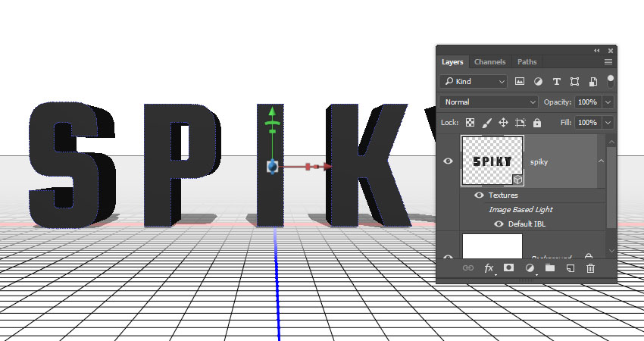This screenshot has height=341, width=644.
Task: Click the Image Based Light entry
Action: [521, 210]
